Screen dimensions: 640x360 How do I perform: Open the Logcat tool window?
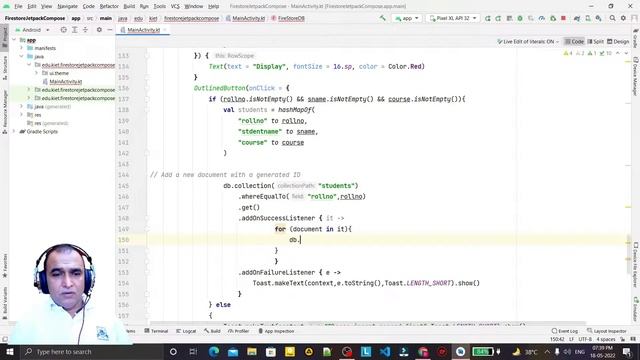click(x=186, y=331)
